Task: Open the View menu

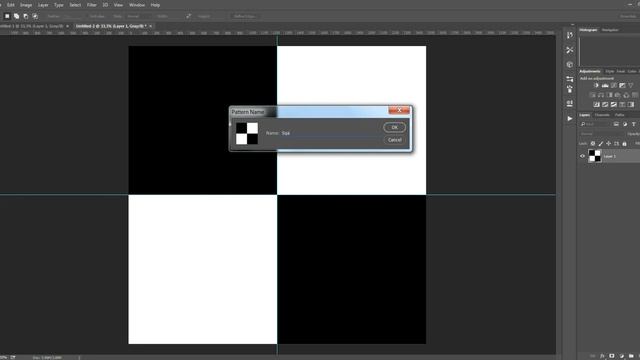Action: coord(118,5)
